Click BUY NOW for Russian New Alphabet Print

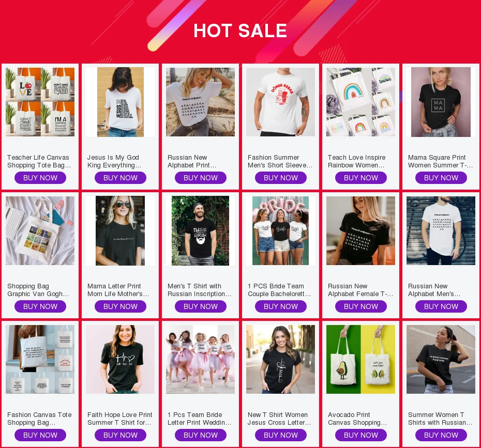tap(200, 178)
